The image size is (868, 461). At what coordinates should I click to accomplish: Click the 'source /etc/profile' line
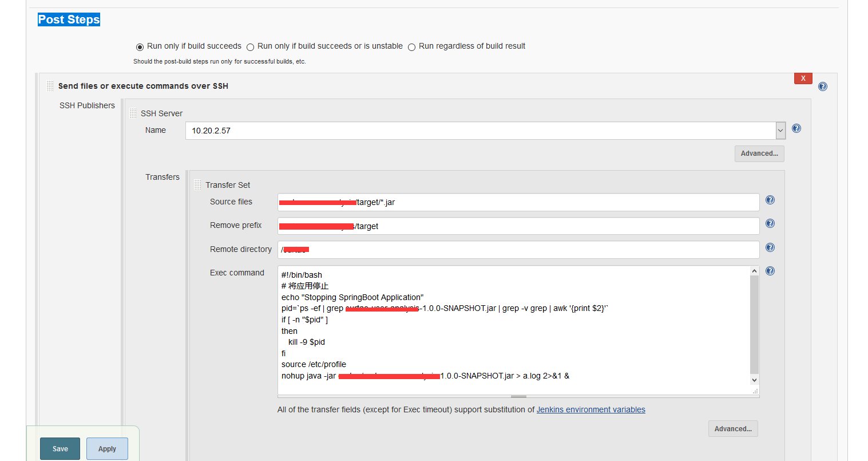[x=314, y=364]
